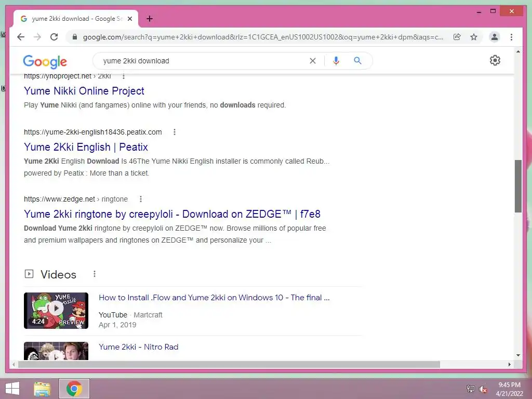Screen dimensions: 532x399
Task: Go back to the previous page
Action: 21,37
